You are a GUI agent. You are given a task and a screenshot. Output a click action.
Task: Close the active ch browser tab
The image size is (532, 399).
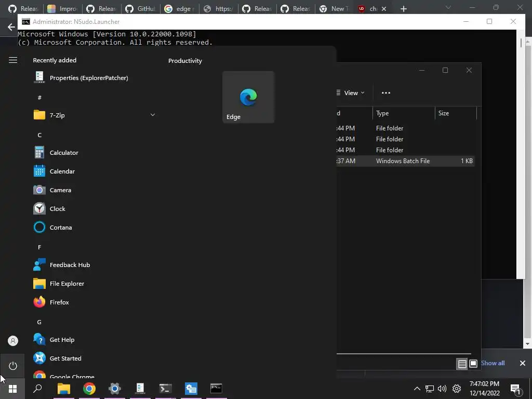tap(384, 9)
